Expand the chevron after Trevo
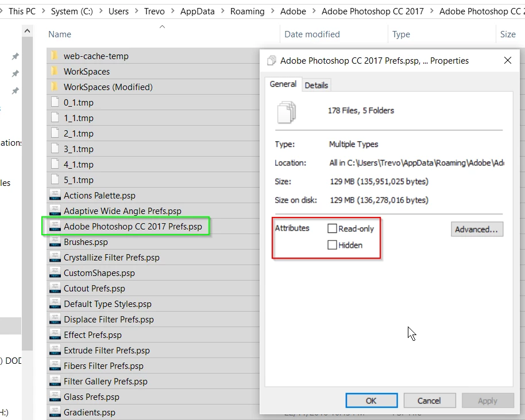Image resolution: width=525 pixels, height=420 pixels. pyautogui.click(x=172, y=11)
